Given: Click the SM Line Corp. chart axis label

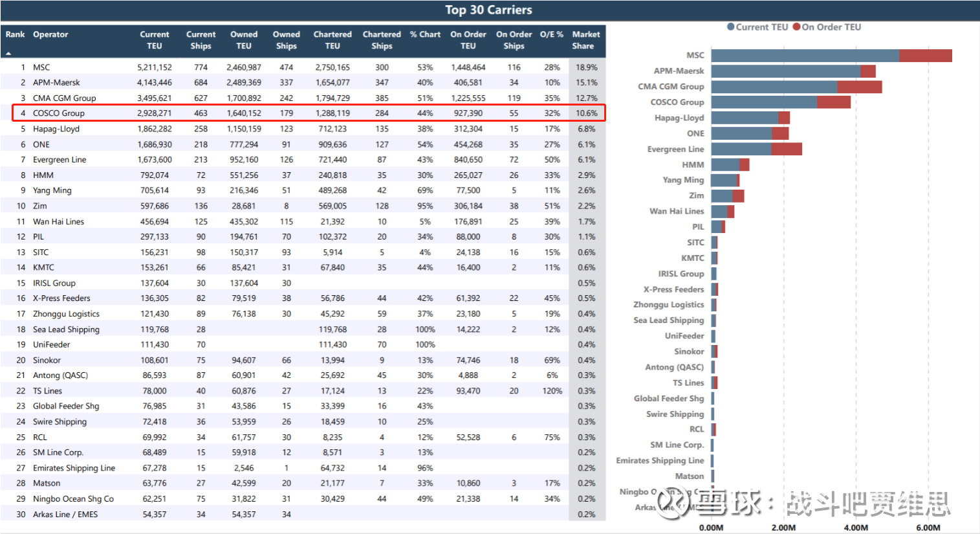Looking at the screenshot, I should pyautogui.click(x=677, y=445).
